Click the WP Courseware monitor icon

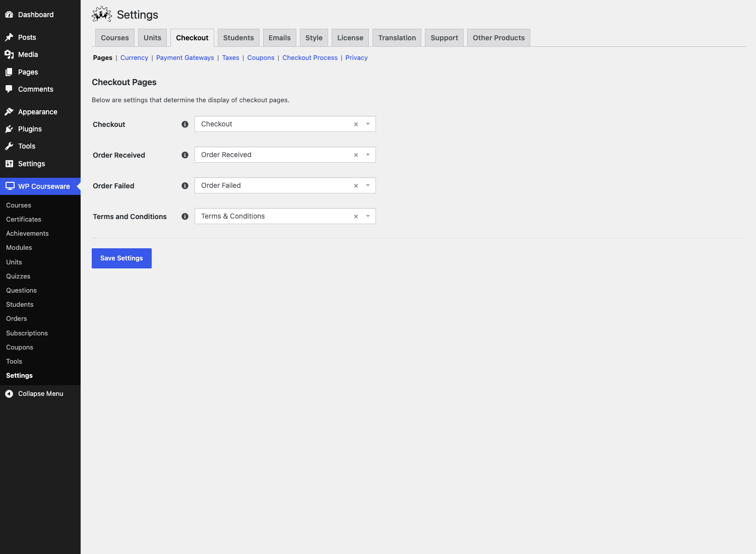click(10, 186)
